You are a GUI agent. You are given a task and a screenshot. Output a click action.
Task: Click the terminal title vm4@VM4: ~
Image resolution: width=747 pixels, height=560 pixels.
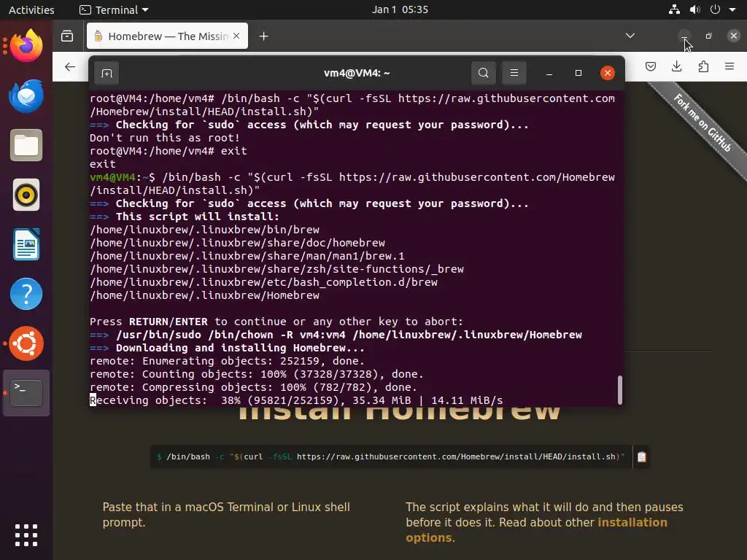tap(357, 73)
